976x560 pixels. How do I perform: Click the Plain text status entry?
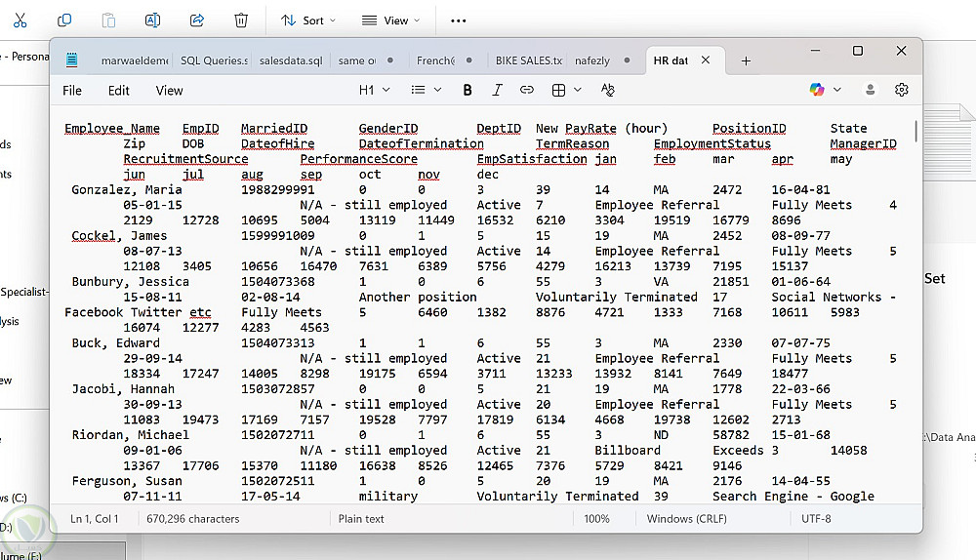(361, 519)
